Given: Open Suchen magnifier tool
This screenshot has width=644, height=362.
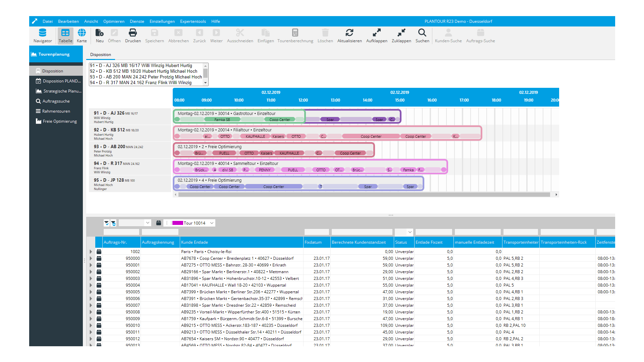Looking at the screenshot, I should tap(422, 33).
